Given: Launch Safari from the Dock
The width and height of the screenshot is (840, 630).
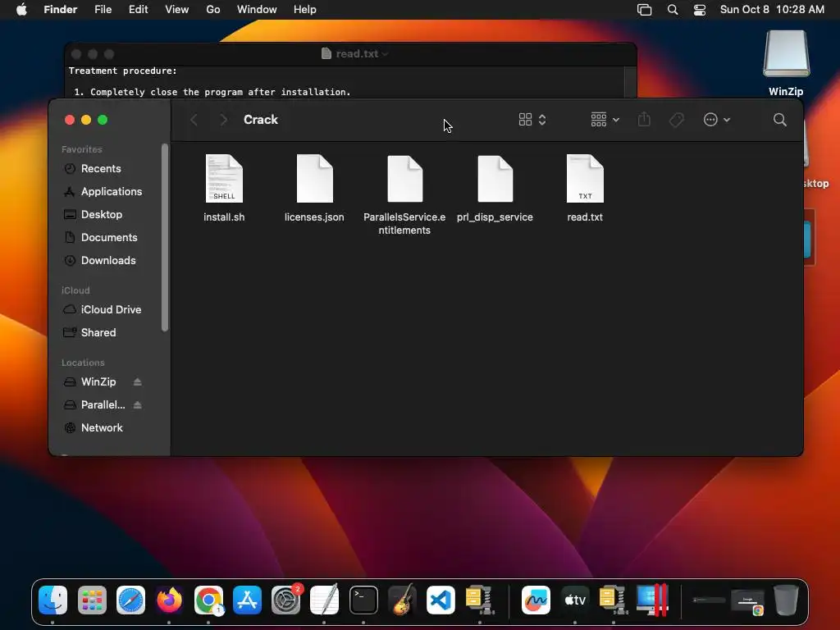Looking at the screenshot, I should click(x=130, y=600).
